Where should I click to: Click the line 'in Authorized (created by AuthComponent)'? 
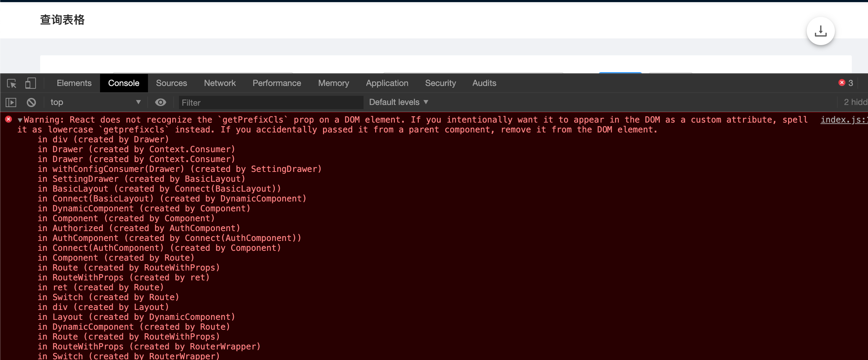tap(139, 228)
